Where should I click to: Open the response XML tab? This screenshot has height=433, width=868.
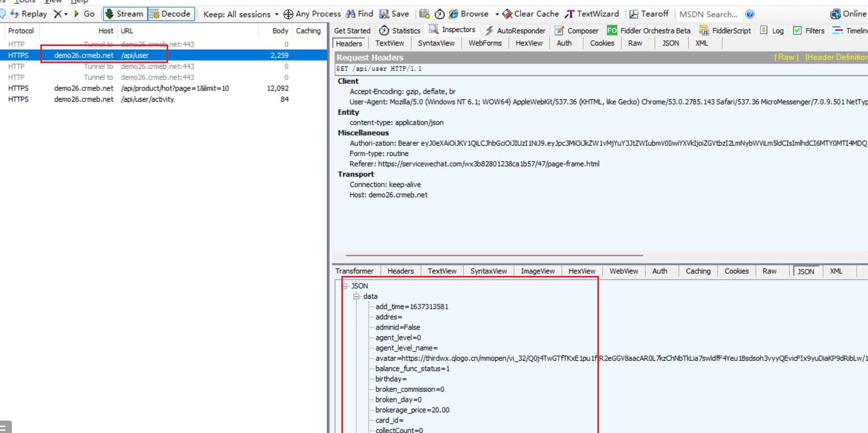pos(836,271)
